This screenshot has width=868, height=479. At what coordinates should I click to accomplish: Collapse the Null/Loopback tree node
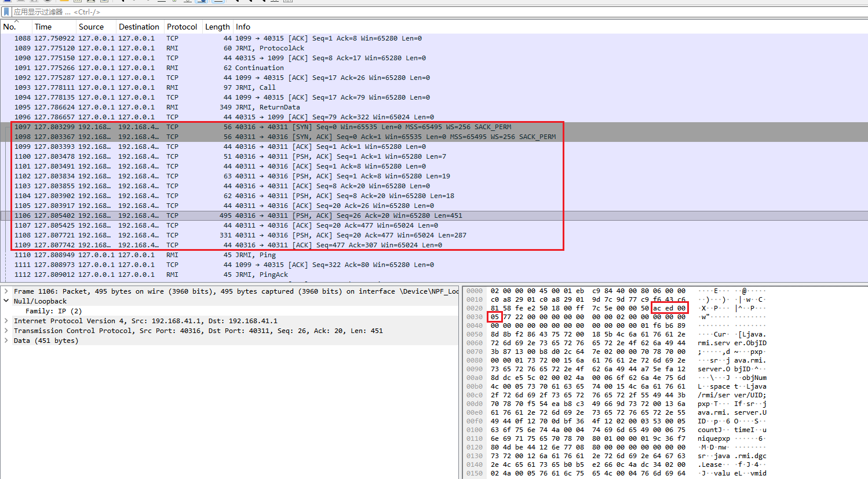click(x=6, y=301)
